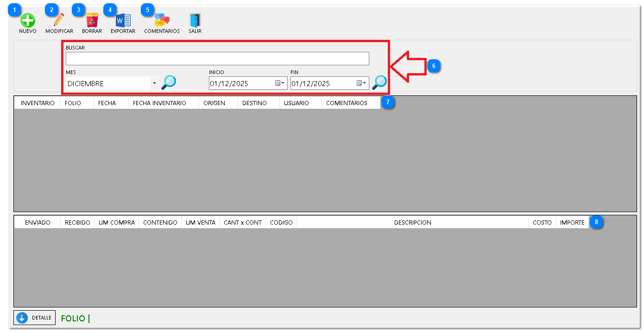Exit via the SALIR door icon
Image resolution: width=644 pixels, height=332 pixels.
tap(195, 21)
